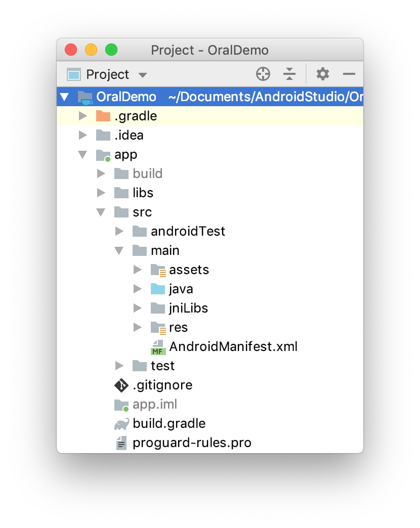Image resolution: width=420 pixels, height=528 pixels.
Task: Select the jniLibs folder
Action: (188, 309)
